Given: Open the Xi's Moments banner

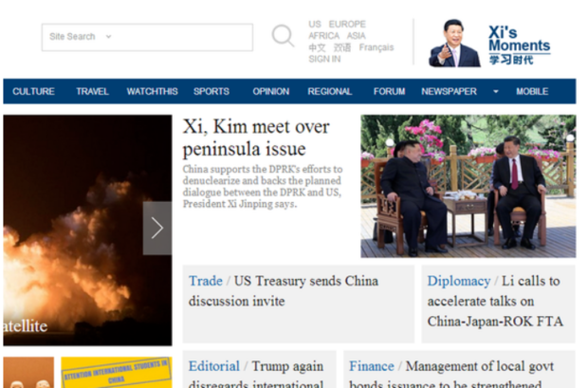Looking at the screenshot, I should click(x=489, y=43).
